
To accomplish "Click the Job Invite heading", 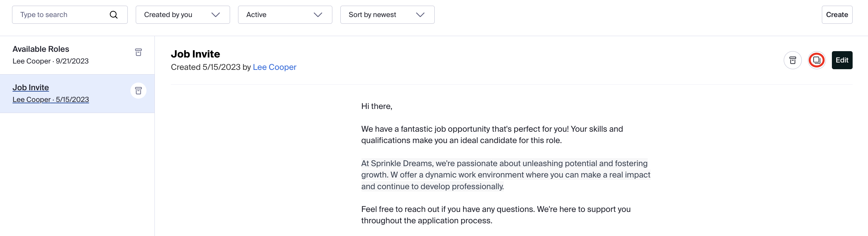I will click(195, 54).
